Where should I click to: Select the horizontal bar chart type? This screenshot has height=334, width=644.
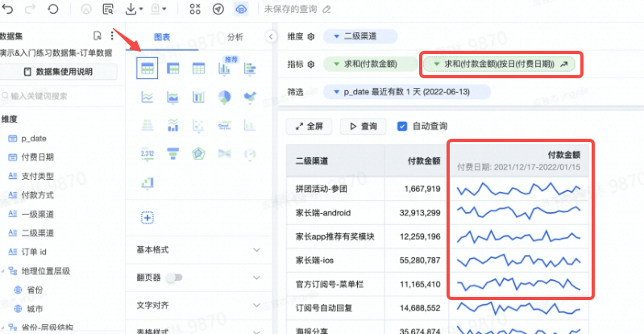(250, 69)
